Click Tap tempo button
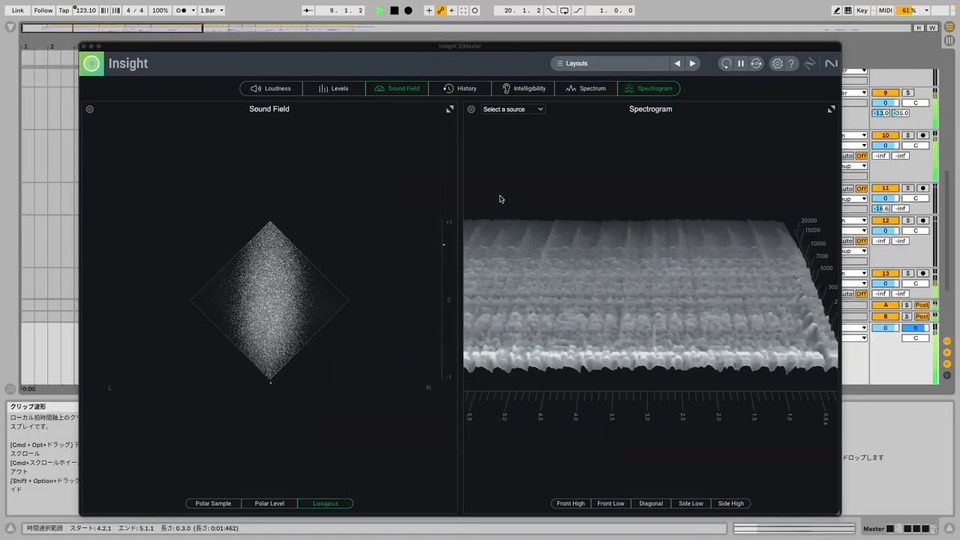 (x=64, y=10)
